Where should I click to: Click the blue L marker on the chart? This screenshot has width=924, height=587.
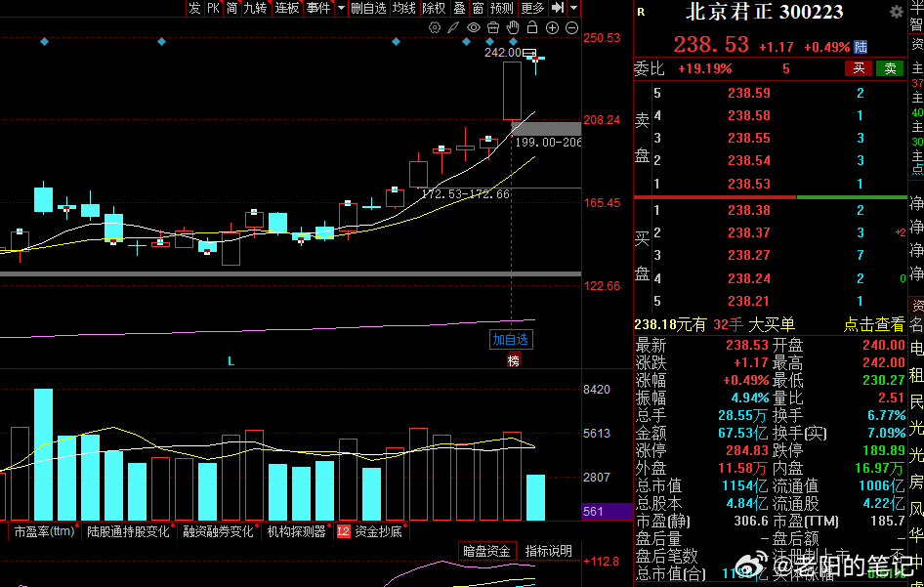(x=231, y=360)
